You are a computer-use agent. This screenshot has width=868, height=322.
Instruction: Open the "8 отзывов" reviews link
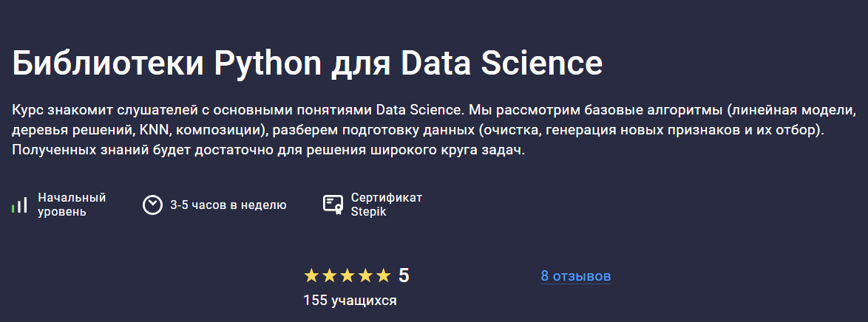point(576,276)
